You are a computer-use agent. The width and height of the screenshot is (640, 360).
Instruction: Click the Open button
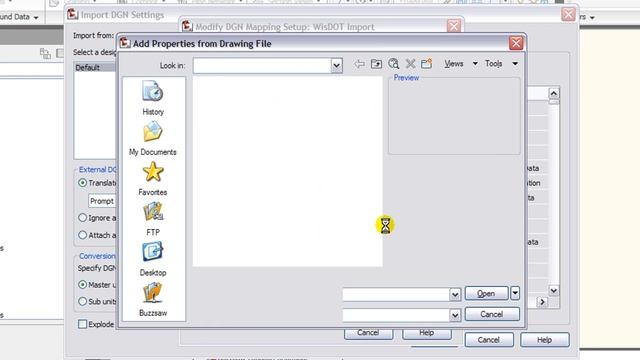487,293
